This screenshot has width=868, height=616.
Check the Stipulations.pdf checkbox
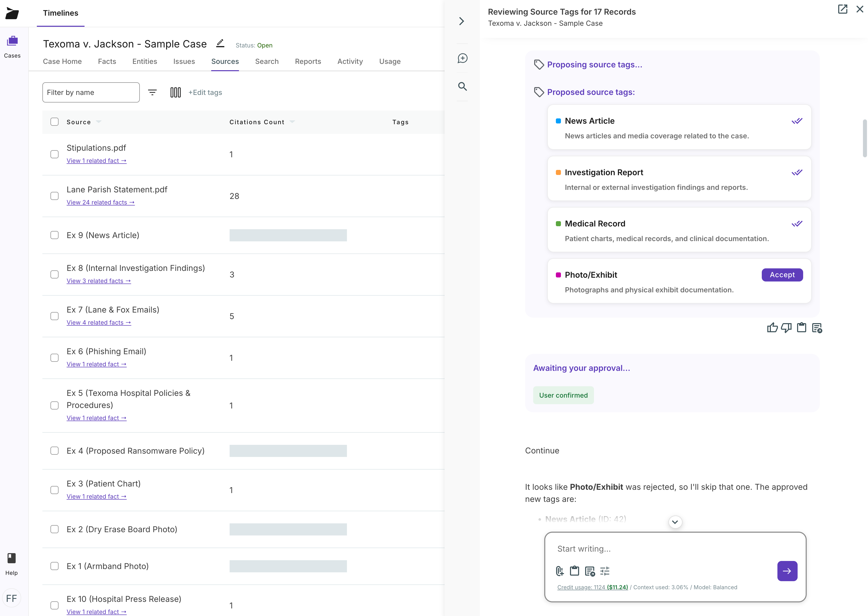tap(55, 154)
